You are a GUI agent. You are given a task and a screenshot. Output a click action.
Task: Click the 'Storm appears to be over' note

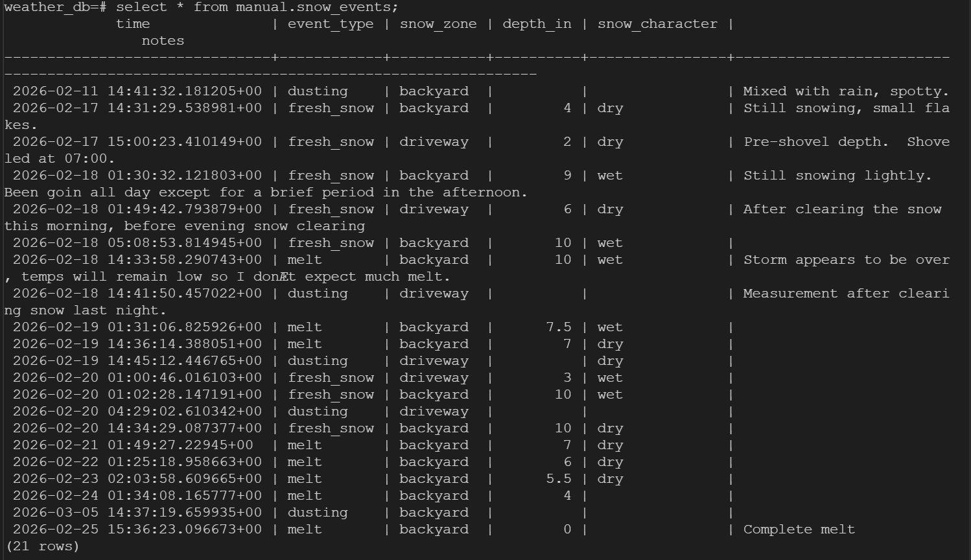[846, 260]
